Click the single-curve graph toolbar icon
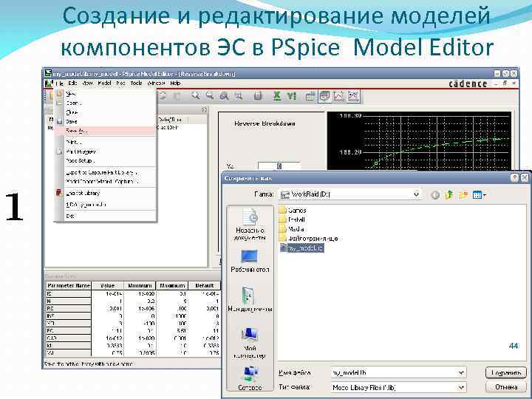 [338, 96]
